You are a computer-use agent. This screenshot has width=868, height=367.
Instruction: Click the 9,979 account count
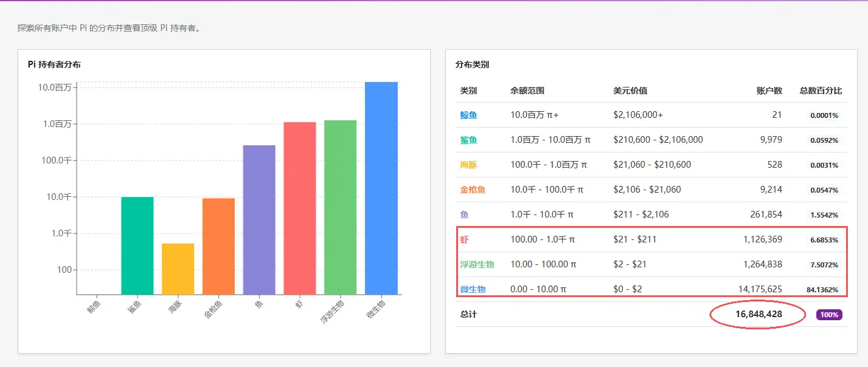pyautogui.click(x=771, y=140)
